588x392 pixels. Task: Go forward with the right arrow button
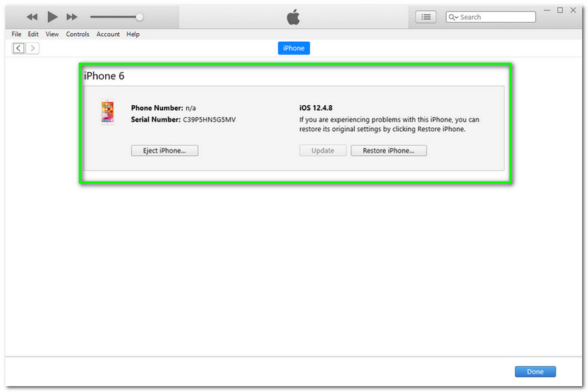(x=32, y=48)
